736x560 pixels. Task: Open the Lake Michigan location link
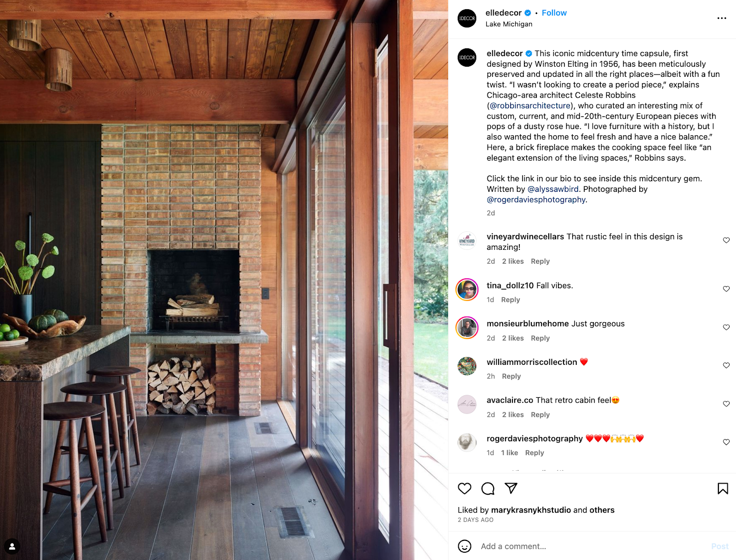[509, 24]
